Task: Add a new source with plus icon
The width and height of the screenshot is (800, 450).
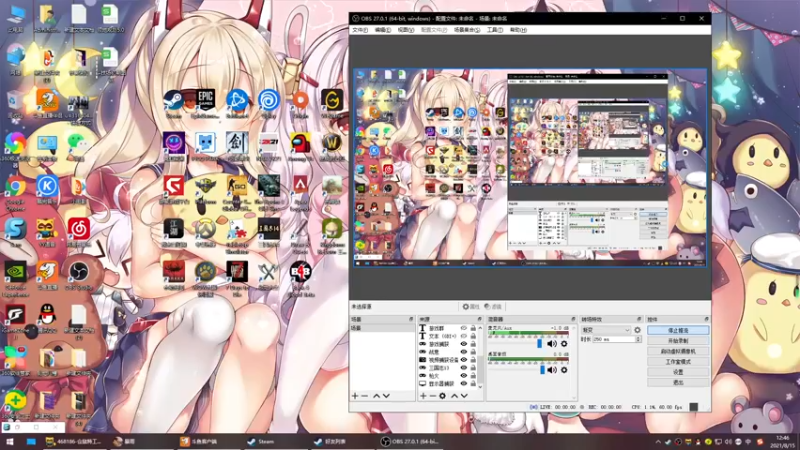Action: 423,396
